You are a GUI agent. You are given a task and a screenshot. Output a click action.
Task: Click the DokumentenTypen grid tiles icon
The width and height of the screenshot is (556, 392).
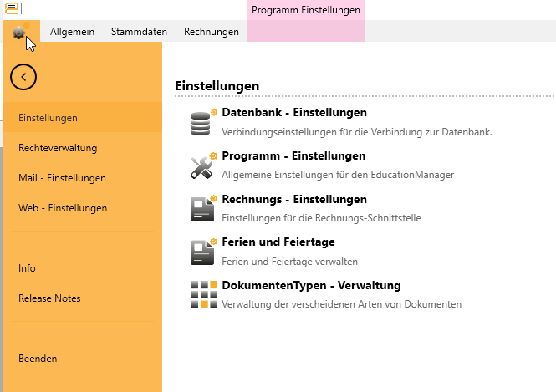(x=201, y=295)
